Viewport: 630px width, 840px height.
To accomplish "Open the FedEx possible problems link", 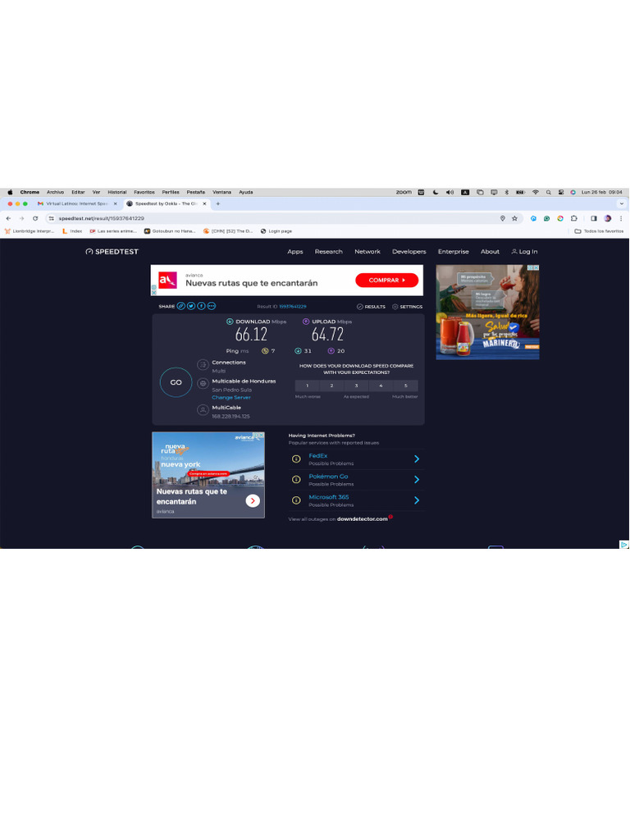I will (x=317, y=456).
